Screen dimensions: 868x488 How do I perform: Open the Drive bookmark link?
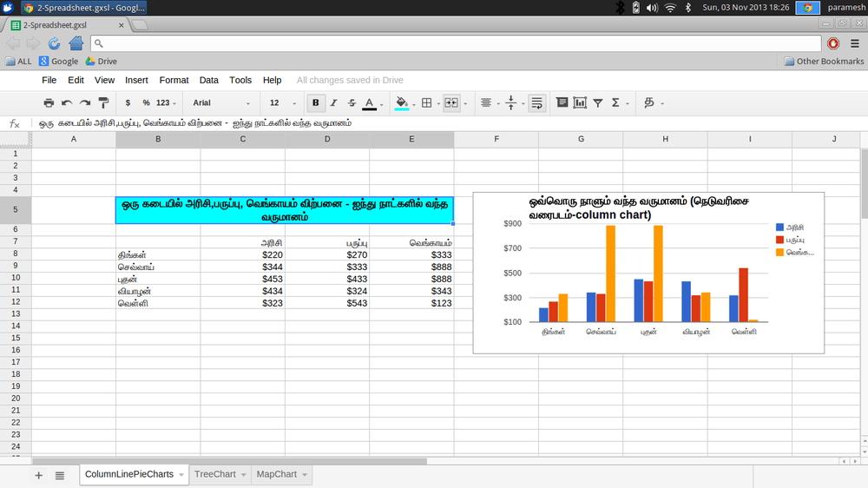pyautogui.click(x=101, y=62)
